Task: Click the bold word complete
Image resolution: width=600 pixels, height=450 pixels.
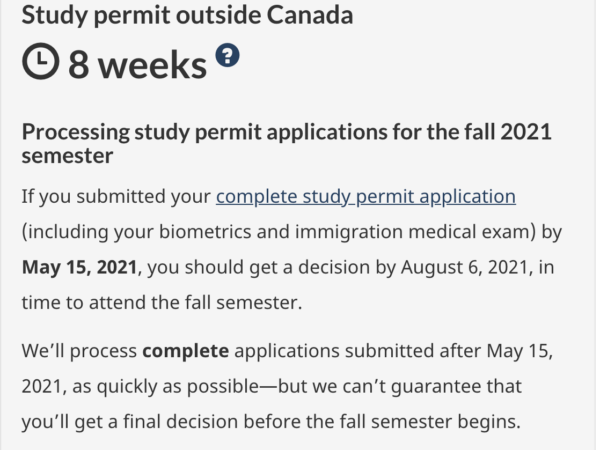Action: (x=186, y=351)
